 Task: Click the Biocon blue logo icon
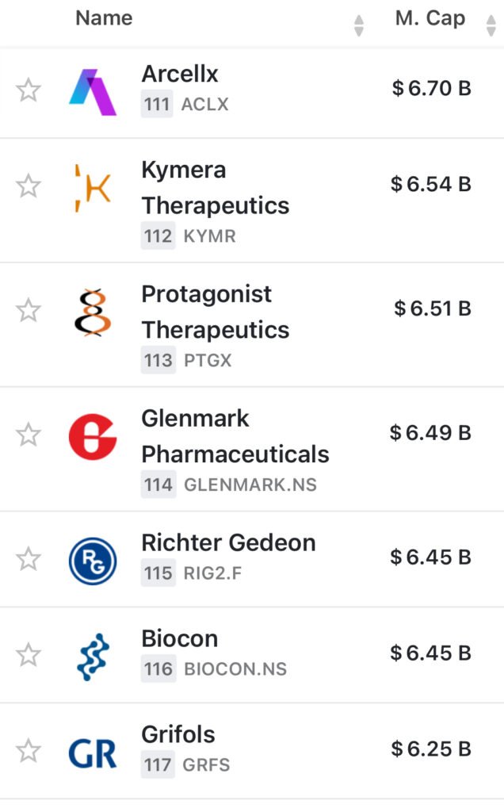click(x=93, y=657)
